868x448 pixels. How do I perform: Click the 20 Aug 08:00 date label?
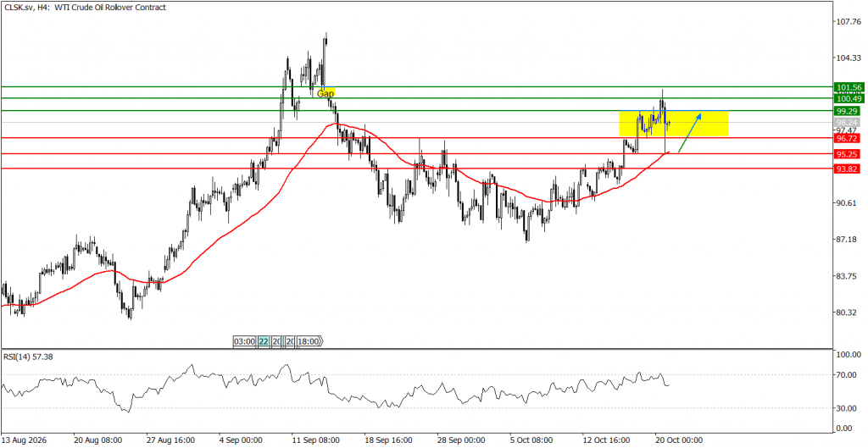point(98,440)
